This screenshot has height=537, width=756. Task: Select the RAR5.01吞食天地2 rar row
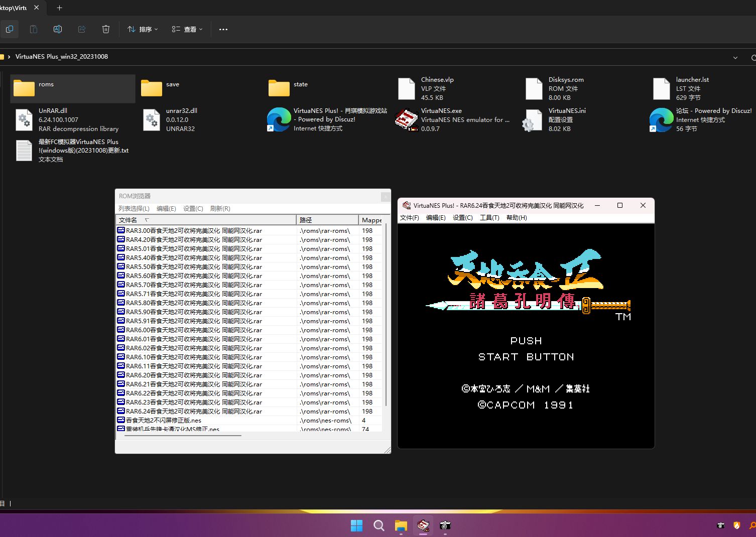(249, 249)
